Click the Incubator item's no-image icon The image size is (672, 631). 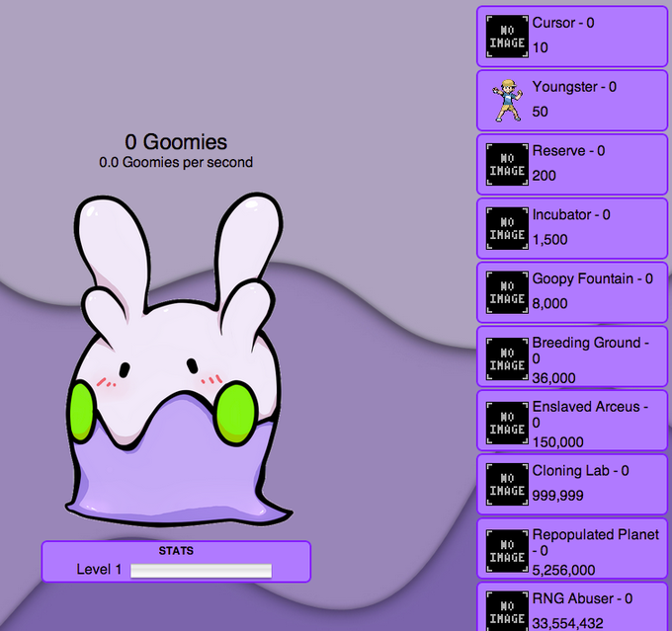(x=507, y=228)
